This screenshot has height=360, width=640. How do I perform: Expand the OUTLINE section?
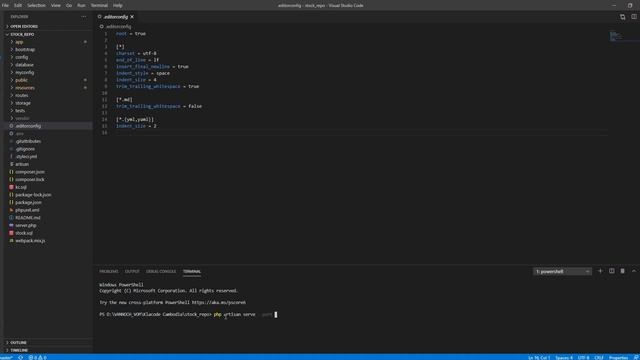pyautogui.click(x=18, y=342)
